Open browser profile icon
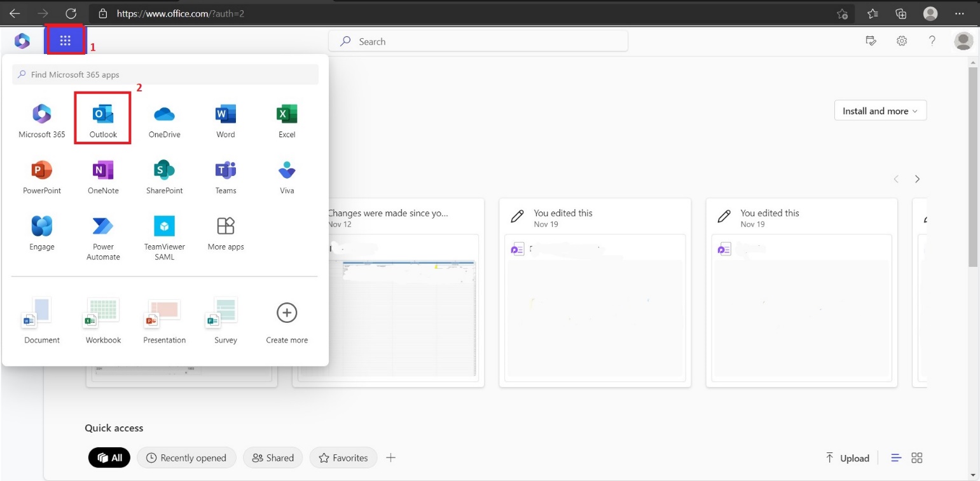980x481 pixels. click(x=930, y=13)
